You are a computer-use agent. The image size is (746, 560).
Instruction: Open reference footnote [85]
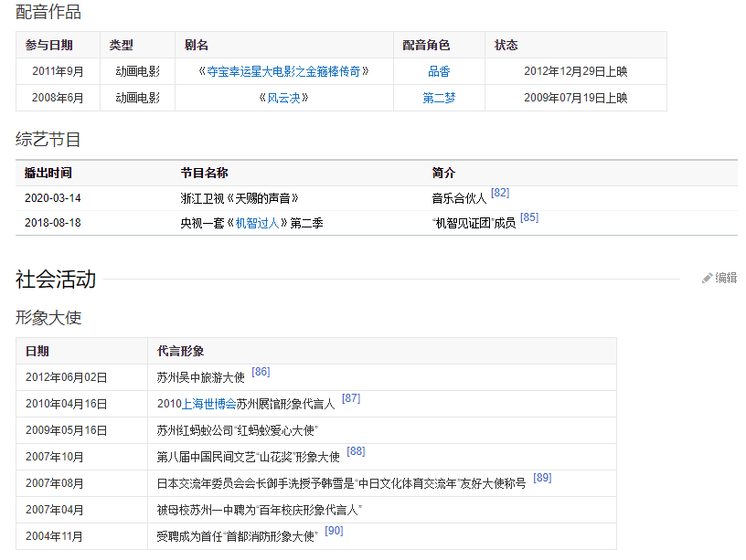pos(529,217)
